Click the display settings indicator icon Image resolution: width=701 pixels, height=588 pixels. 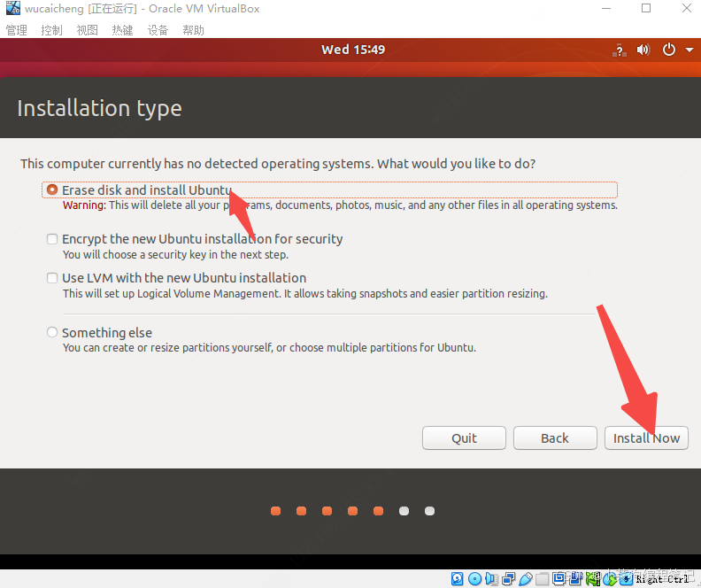(x=558, y=578)
